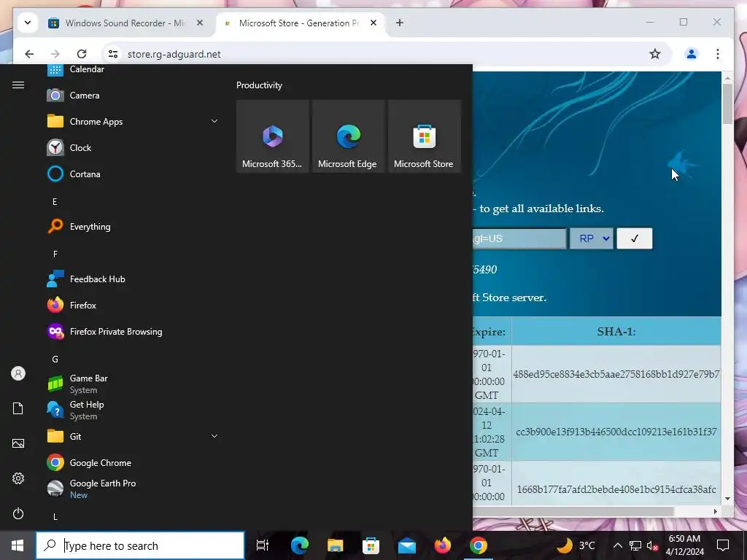Close the Microsoft Store Generation tab
Image resolution: width=747 pixels, height=560 pixels.
[x=373, y=23]
